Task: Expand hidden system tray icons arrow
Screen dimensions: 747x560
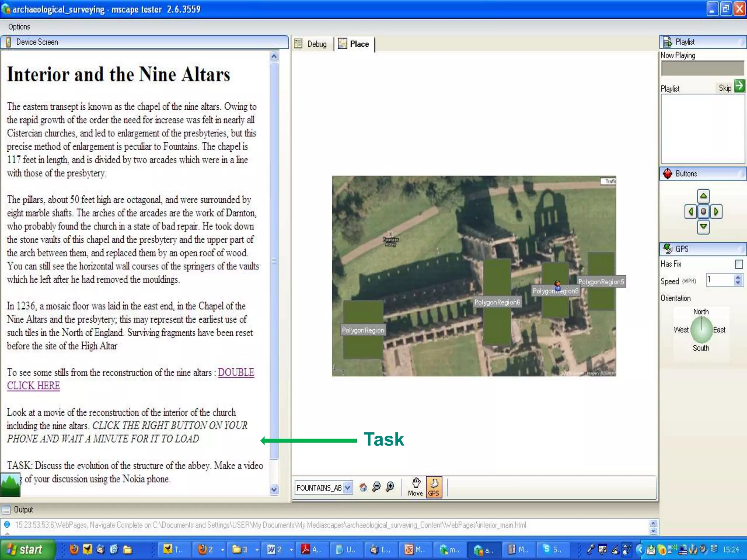Action: pos(640,549)
